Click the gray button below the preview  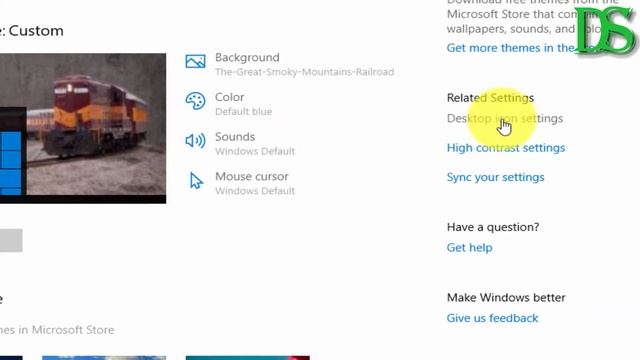11,240
